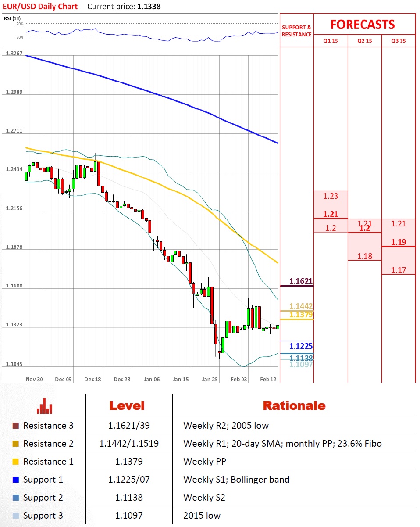Click the level value 1.1442/1.1519
Viewport: 420px width, 527px height.
pyautogui.click(x=129, y=444)
